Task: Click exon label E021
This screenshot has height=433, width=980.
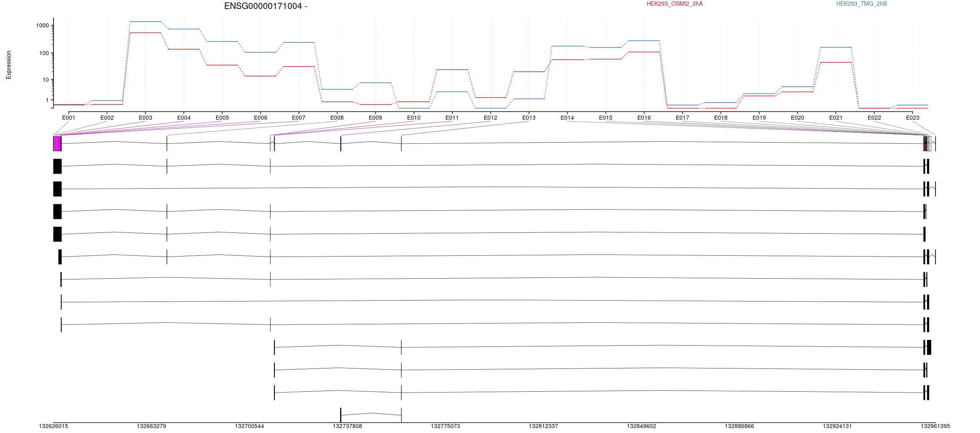Action: (836, 118)
